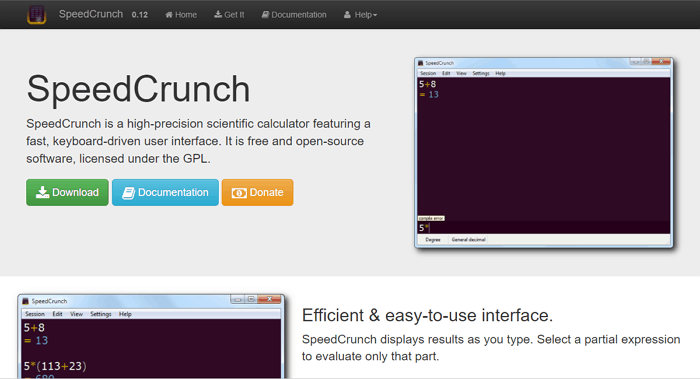700x379 pixels.
Task: Click the compile error tooltip in upper screenshot
Action: coord(431,218)
